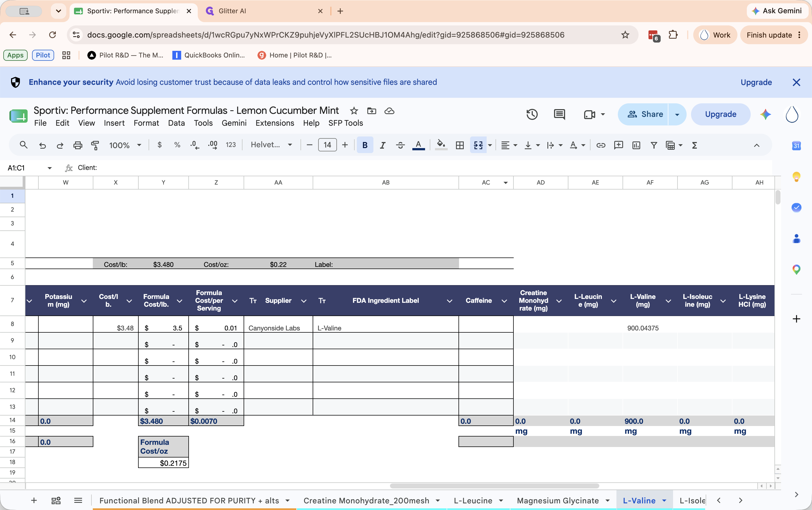Image resolution: width=812 pixels, height=510 pixels.
Task: Open QuickBooks Online bookmark
Action: click(209, 55)
